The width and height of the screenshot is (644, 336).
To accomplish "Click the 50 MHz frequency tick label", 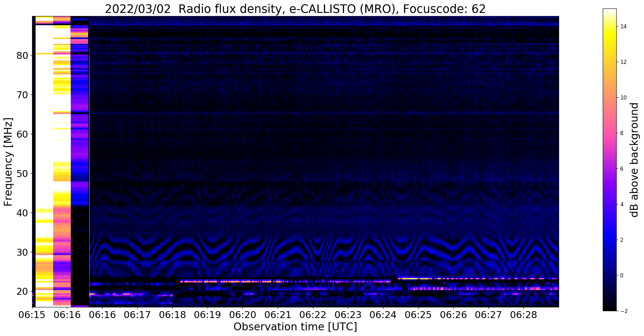I will tap(23, 174).
